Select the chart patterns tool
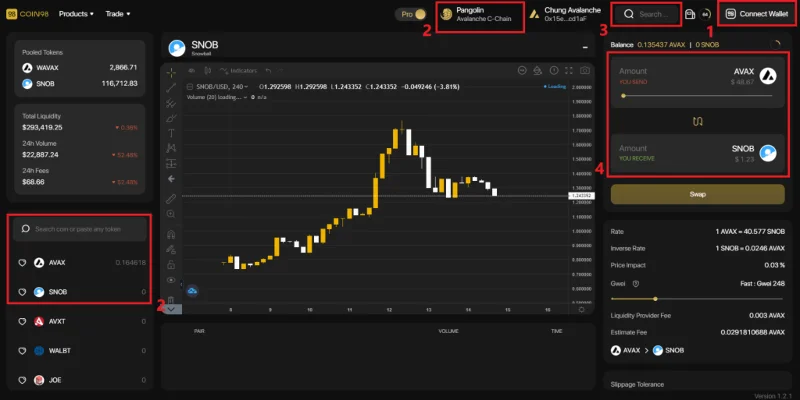This screenshot has height=400, width=800. click(171, 148)
